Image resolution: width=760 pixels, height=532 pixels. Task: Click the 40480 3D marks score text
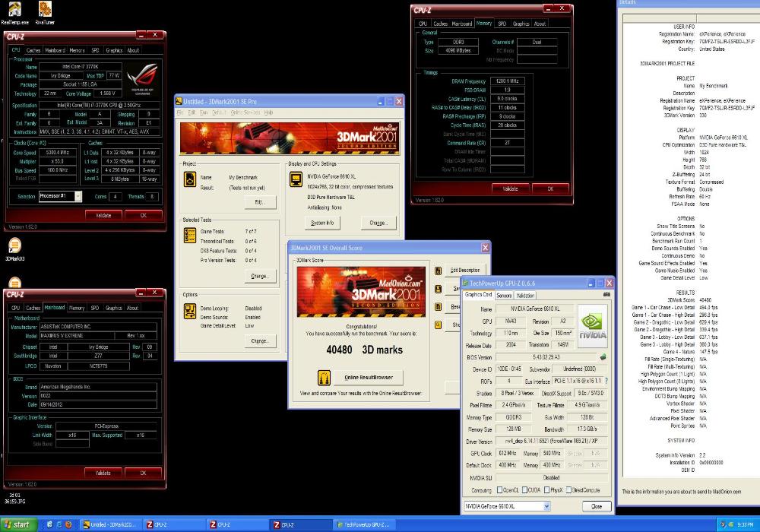point(365,350)
